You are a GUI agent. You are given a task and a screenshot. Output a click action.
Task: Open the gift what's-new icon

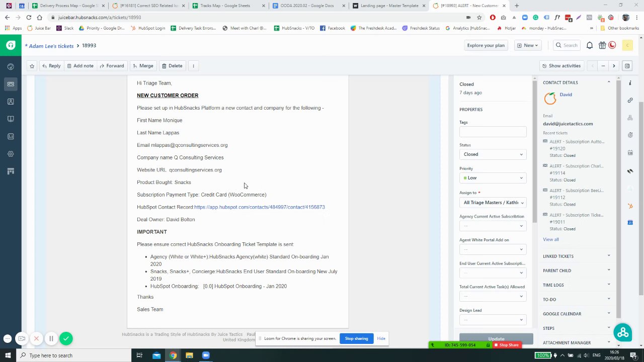[602, 45]
